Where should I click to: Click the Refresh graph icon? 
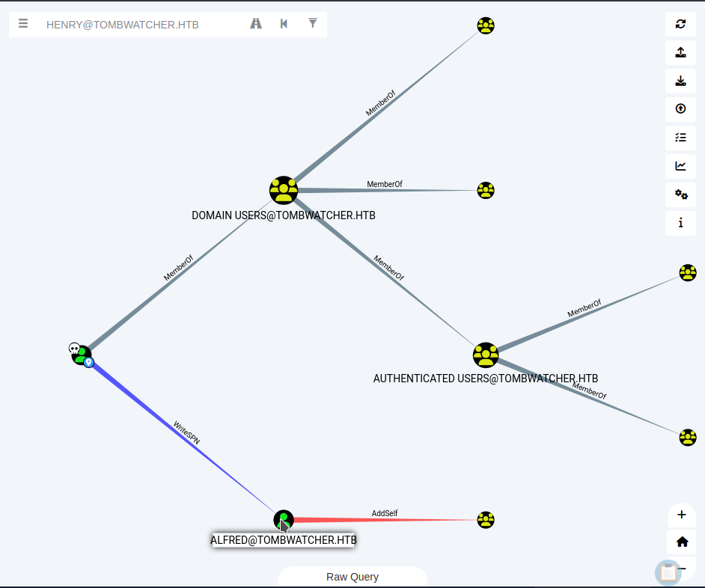coord(680,24)
